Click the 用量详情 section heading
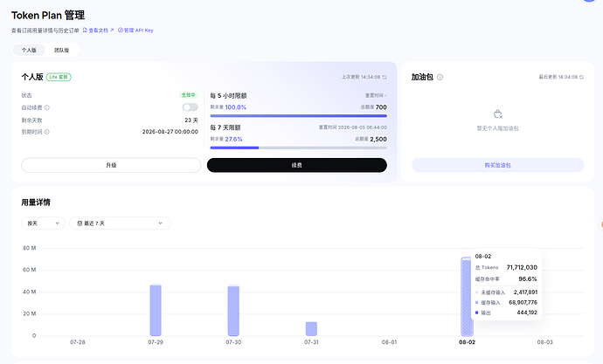Image resolution: width=603 pixels, height=364 pixels. click(x=36, y=203)
